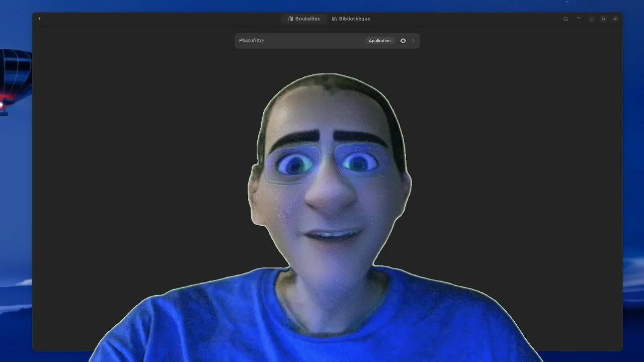Switch to the Bouteilles tab
Screen dimensions: 644x362
[x=304, y=19]
